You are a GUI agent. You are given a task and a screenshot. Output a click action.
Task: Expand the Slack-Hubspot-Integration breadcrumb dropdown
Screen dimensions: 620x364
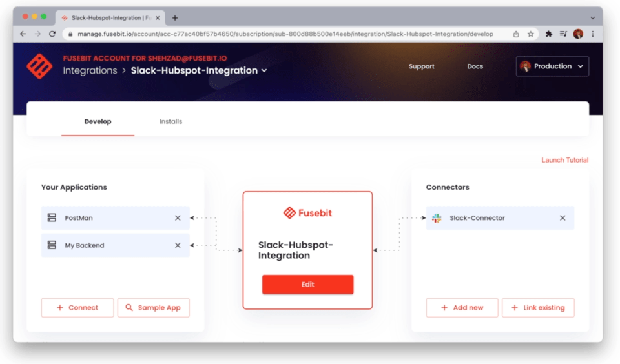264,71
